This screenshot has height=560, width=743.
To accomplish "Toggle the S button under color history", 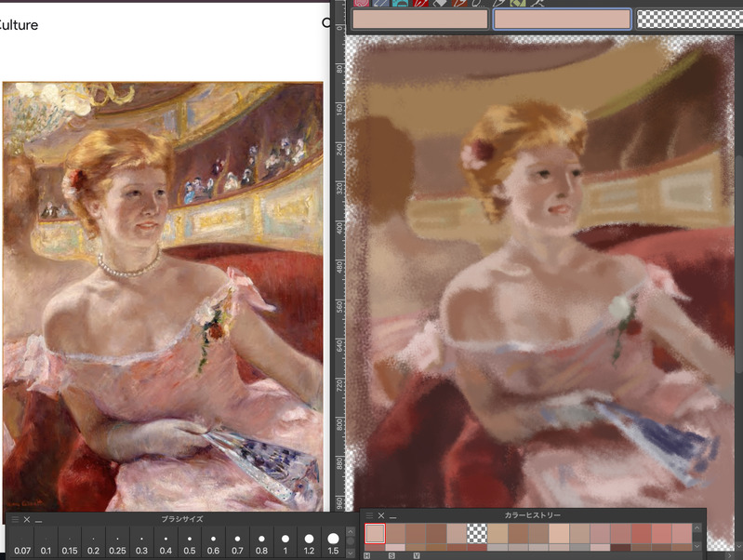I will pyautogui.click(x=391, y=555).
